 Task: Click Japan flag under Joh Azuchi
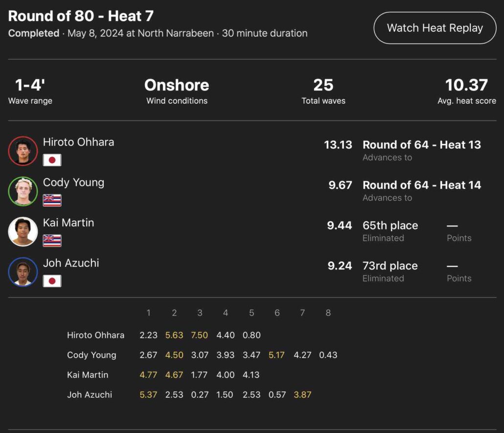[52, 281]
